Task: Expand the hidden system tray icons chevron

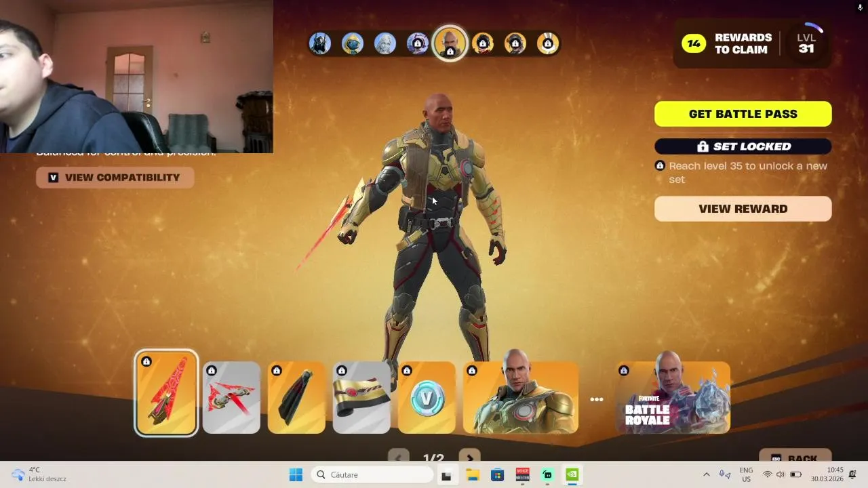Action: click(x=706, y=475)
